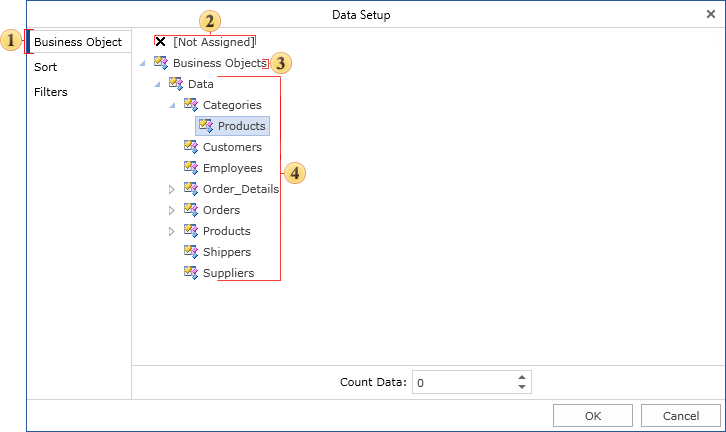The width and height of the screenshot is (726, 432).
Task: Collapse the Categories tree node
Action: coord(172,105)
